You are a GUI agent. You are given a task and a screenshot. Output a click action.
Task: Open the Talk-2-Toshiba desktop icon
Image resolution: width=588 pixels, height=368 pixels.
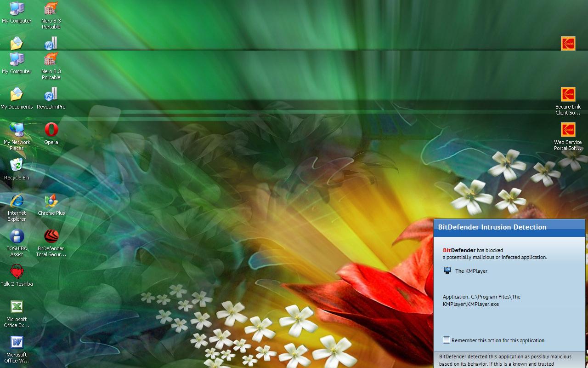[x=17, y=276]
